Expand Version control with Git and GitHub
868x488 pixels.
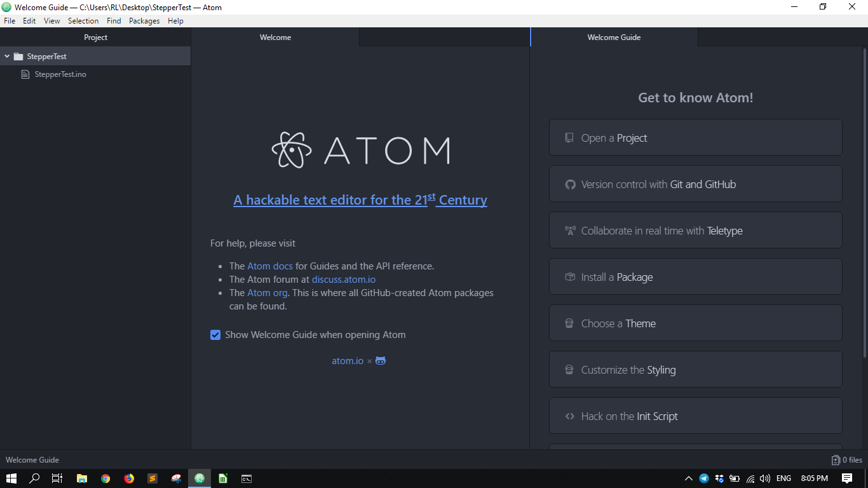point(696,184)
